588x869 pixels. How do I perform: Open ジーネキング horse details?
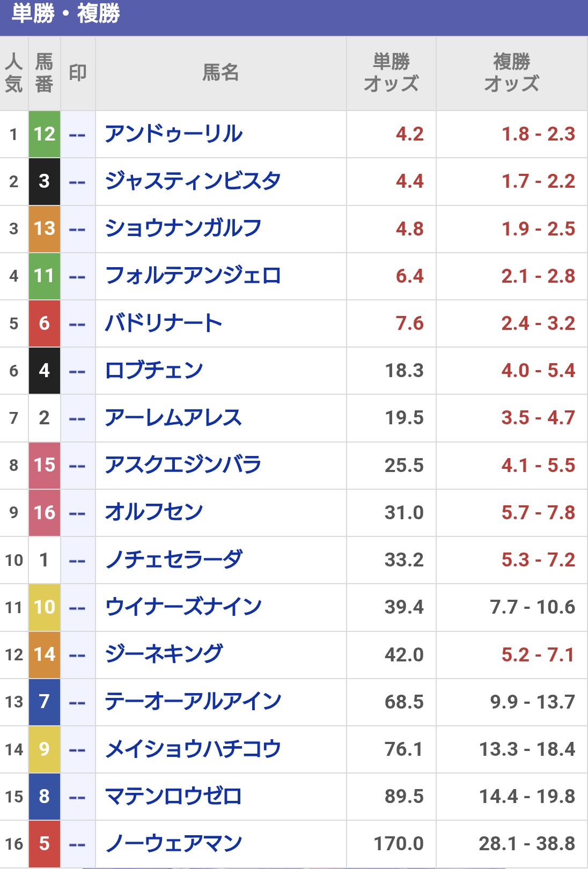click(x=164, y=654)
